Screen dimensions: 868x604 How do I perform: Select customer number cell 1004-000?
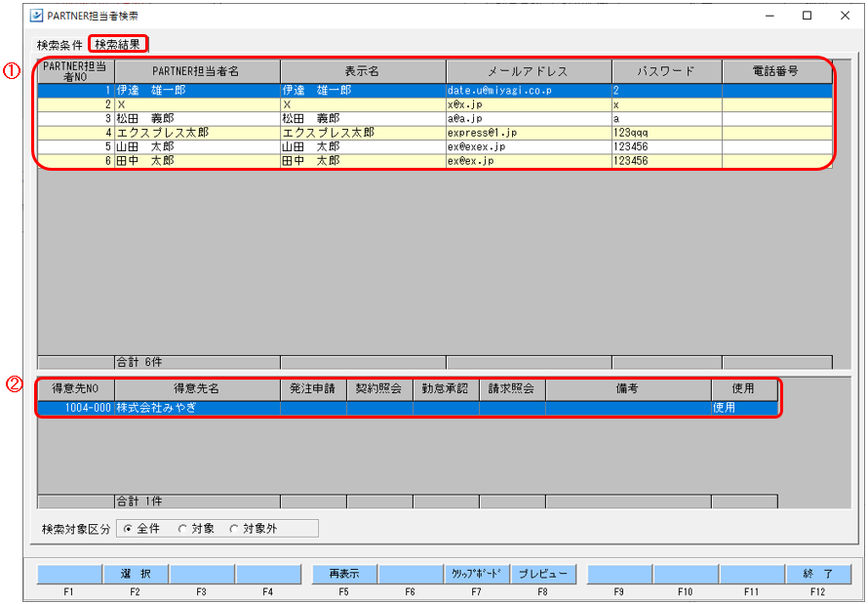[76, 408]
